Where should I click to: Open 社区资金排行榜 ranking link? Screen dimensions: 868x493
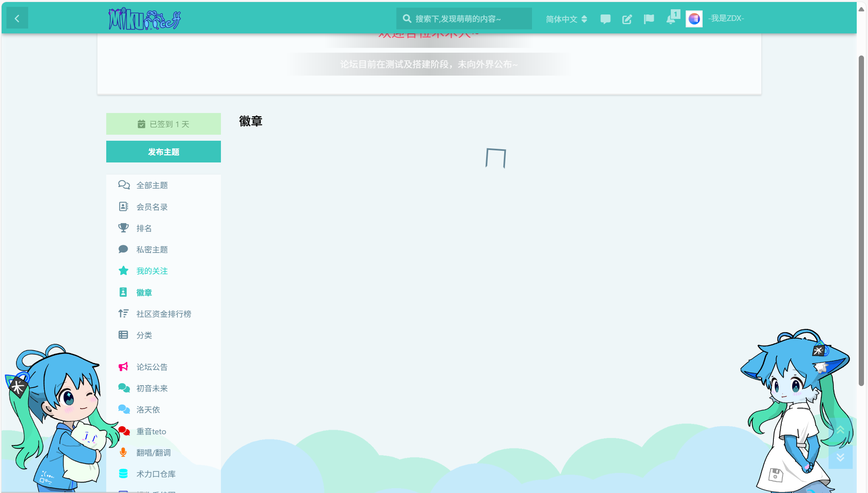(x=163, y=314)
